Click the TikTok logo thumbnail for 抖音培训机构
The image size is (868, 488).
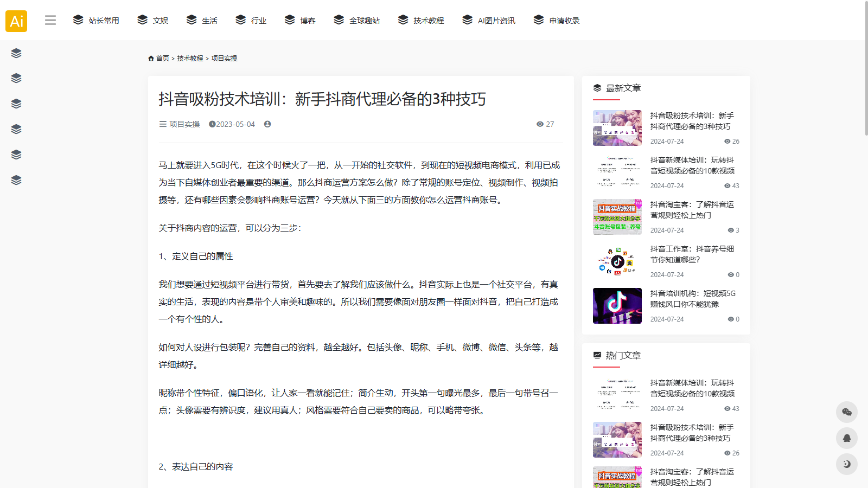(x=617, y=306)
